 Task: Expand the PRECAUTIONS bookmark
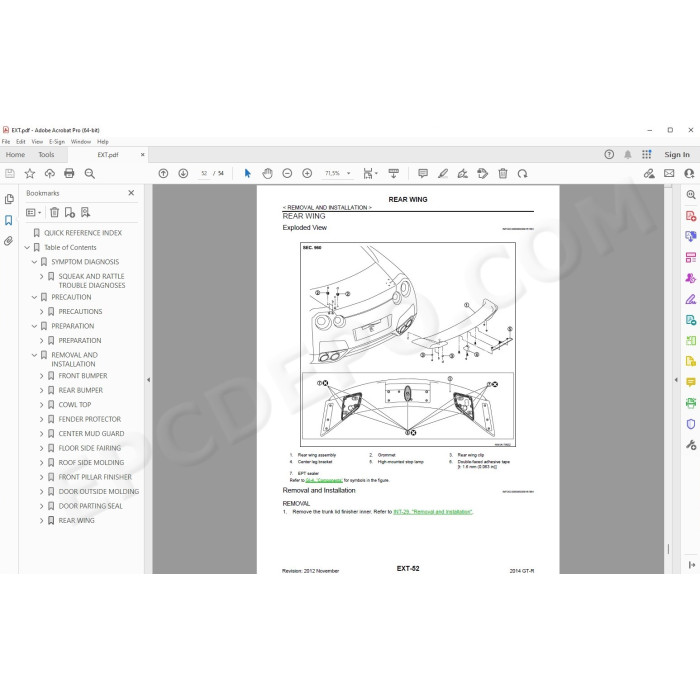click(42, 312)
